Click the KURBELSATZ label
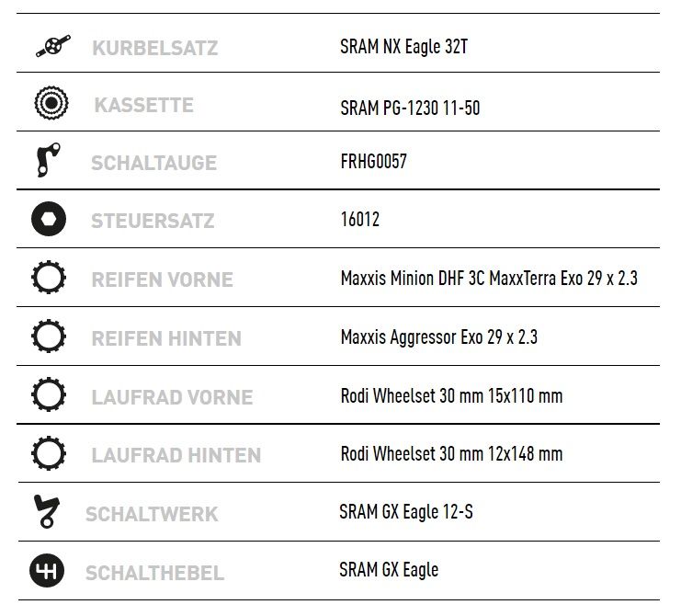Viewport: 681px width, 616px height. 155,48
